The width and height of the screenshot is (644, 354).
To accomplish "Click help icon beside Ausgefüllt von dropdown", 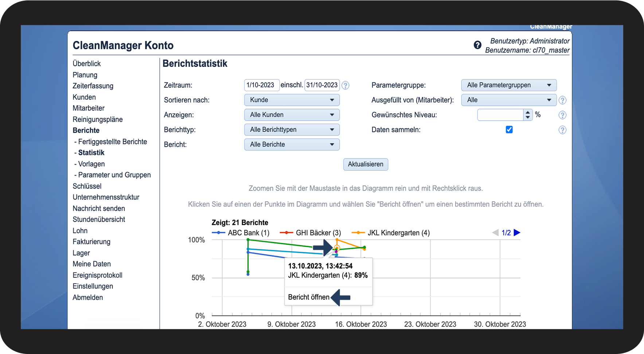I will [562, 100].
